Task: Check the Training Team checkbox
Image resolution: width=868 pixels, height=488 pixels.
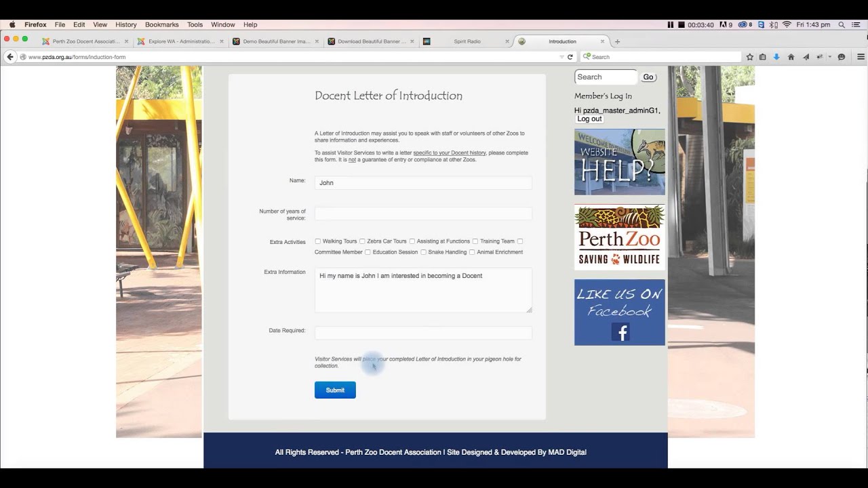Action: (x=475, y=241)
